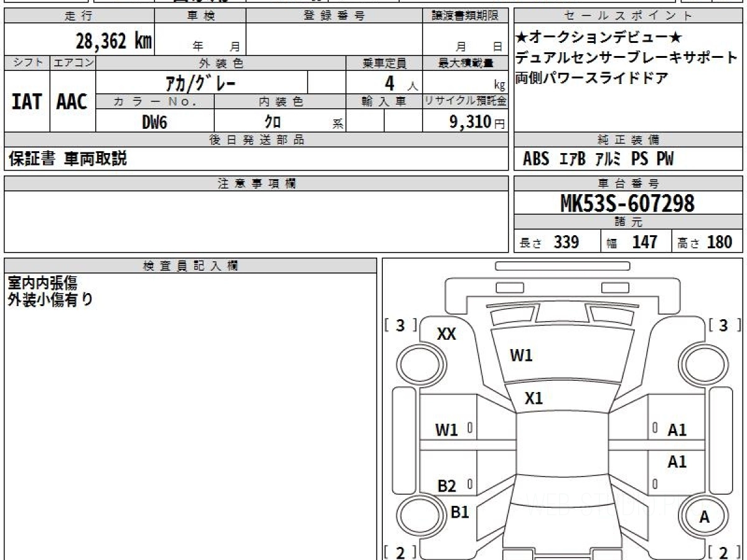
Task: Click the セールスポイント header
Action: coord(629,16)
